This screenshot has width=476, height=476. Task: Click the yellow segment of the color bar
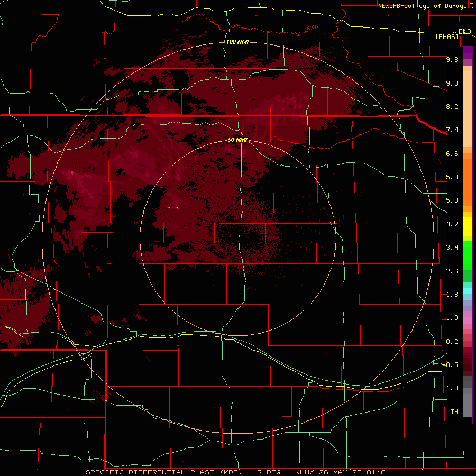pyautogui.click(x=467, y=226)
